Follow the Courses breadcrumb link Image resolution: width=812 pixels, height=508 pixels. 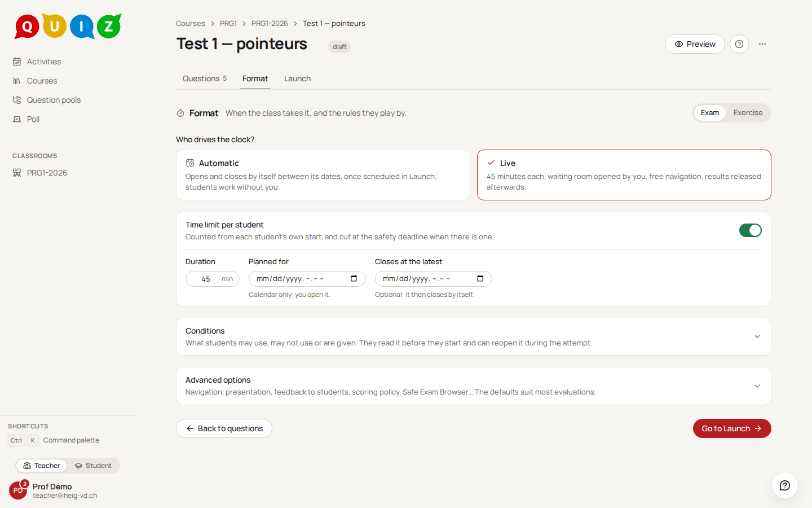(x=190, y=24)
